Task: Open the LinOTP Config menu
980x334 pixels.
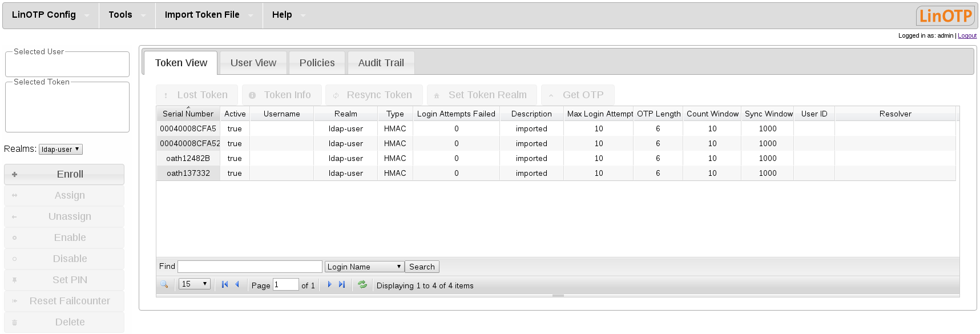Action: tap(44, 15)
